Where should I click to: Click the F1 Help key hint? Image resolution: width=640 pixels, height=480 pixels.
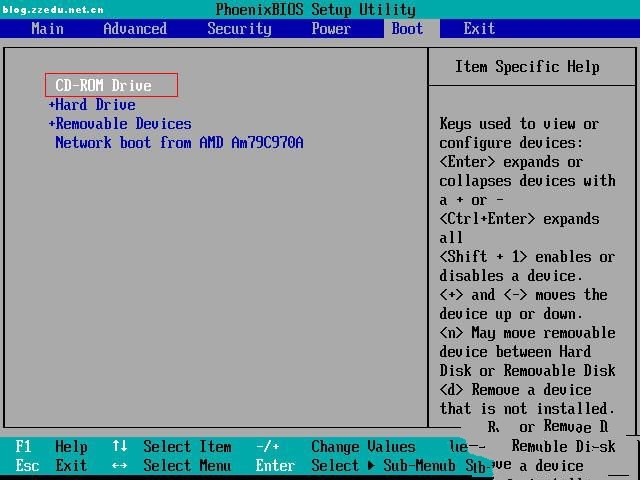(x=52, y=446)
